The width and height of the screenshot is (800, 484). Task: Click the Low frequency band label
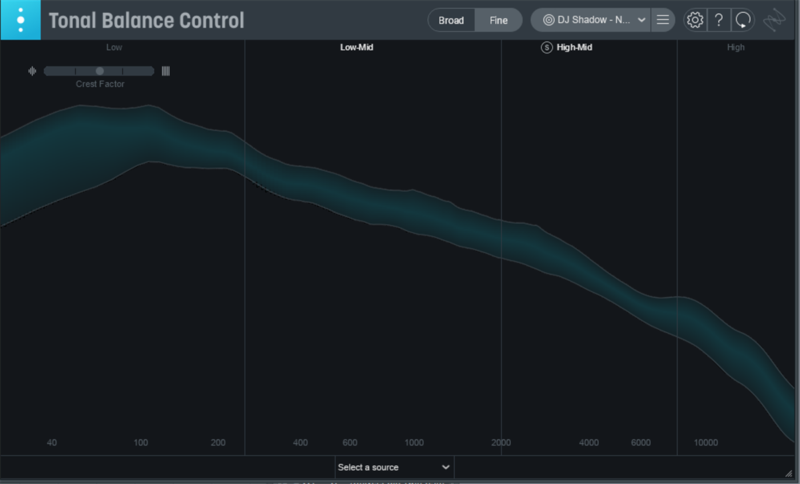pos(114,47)
